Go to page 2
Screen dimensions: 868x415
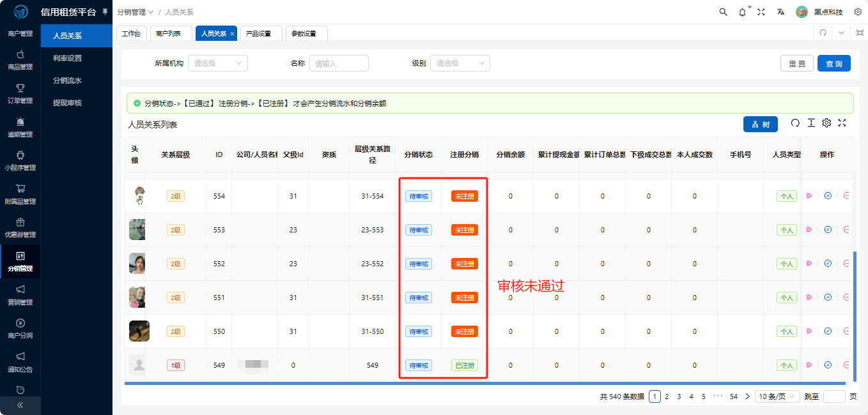pyautogui.click(x=667, y=396)
